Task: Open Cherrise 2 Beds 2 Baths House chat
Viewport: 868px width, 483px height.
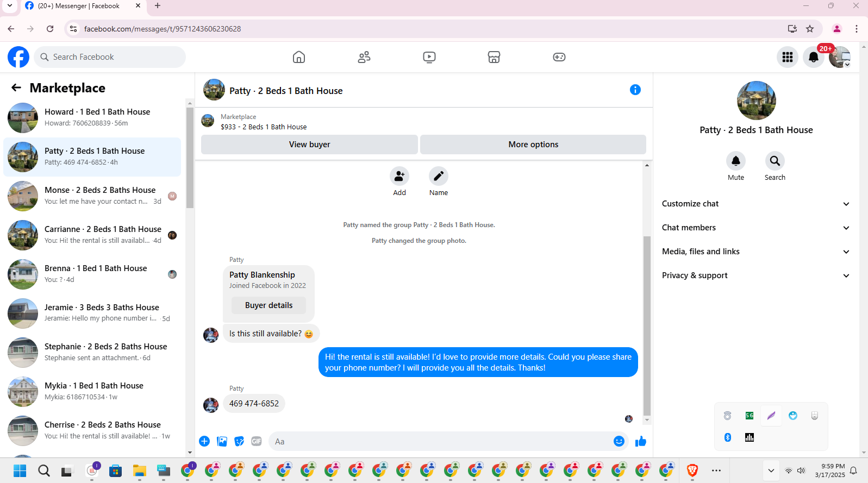Action: pyautogui.click(x=92, y=431)
